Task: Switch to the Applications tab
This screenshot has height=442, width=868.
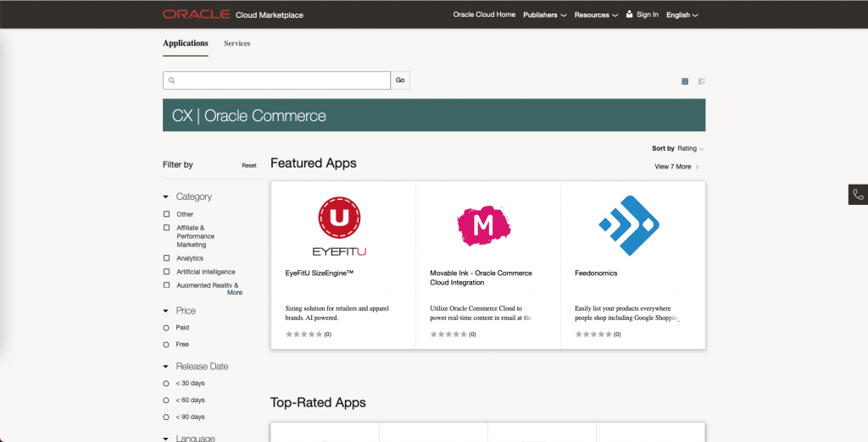Action: [x=186, y=43]
